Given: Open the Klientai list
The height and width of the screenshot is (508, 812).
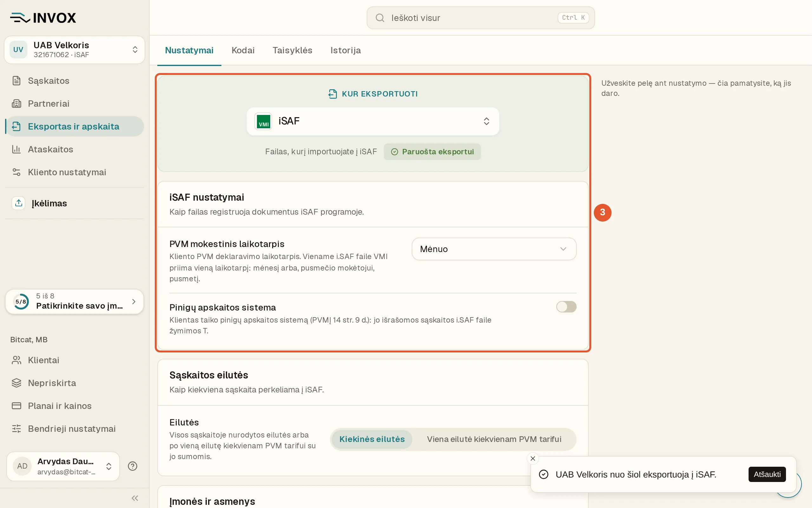Looking at the screenshot, I should 75,360.
